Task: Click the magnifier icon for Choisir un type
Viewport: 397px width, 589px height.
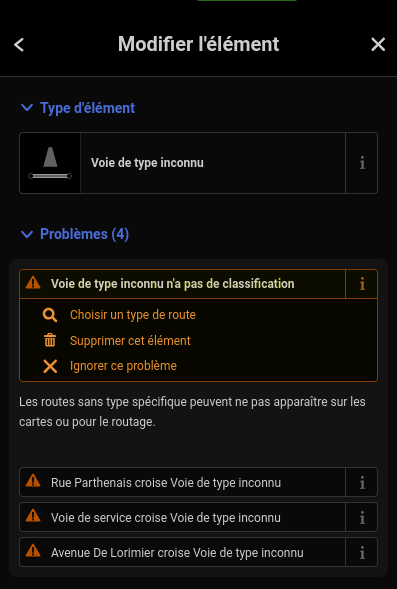Action: pyautogui.click(x=50, y=315)
